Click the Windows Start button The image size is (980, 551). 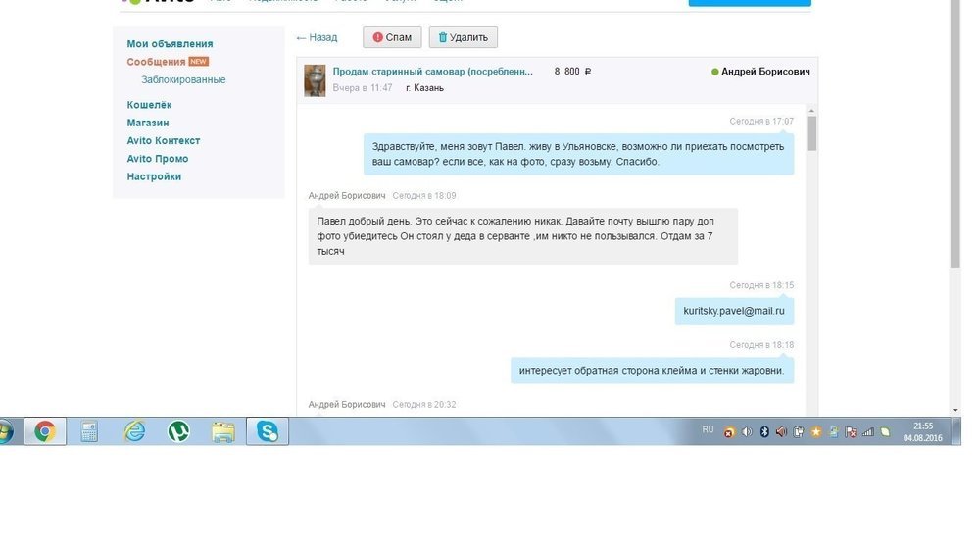pyautogui.click(x=4, y=431)
